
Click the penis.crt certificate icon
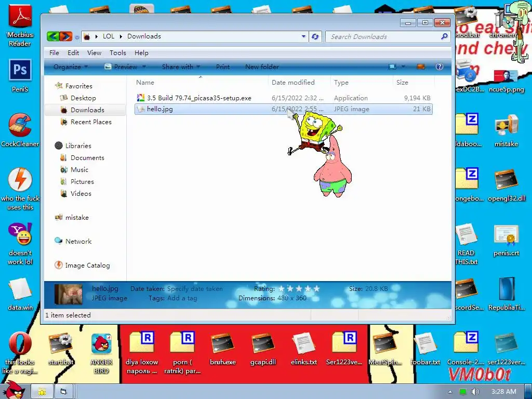506,240
